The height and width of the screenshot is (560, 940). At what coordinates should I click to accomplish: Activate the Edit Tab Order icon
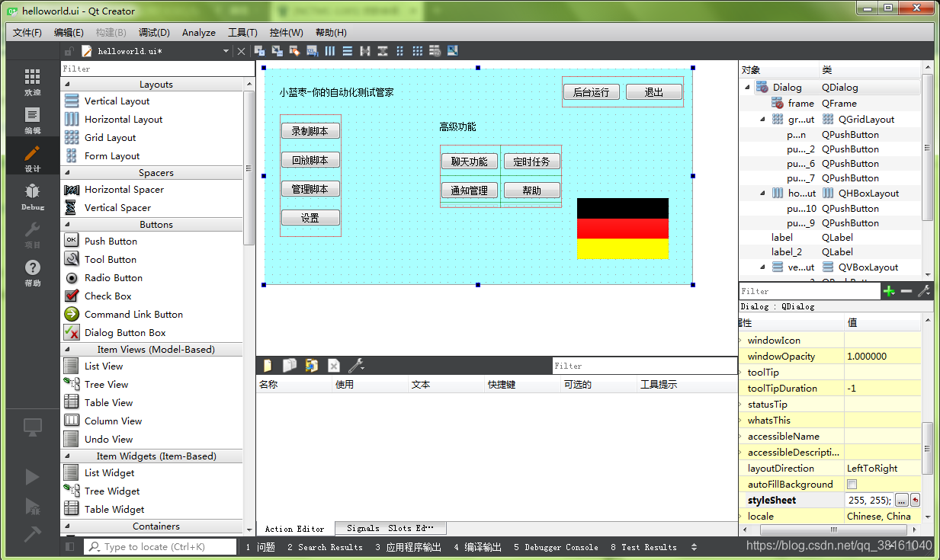[313, 50]
